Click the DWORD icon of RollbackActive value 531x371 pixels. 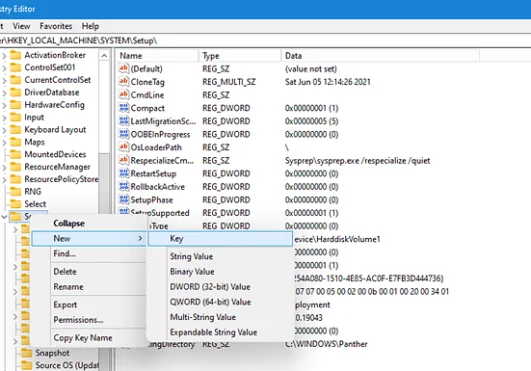coord(124,187)
